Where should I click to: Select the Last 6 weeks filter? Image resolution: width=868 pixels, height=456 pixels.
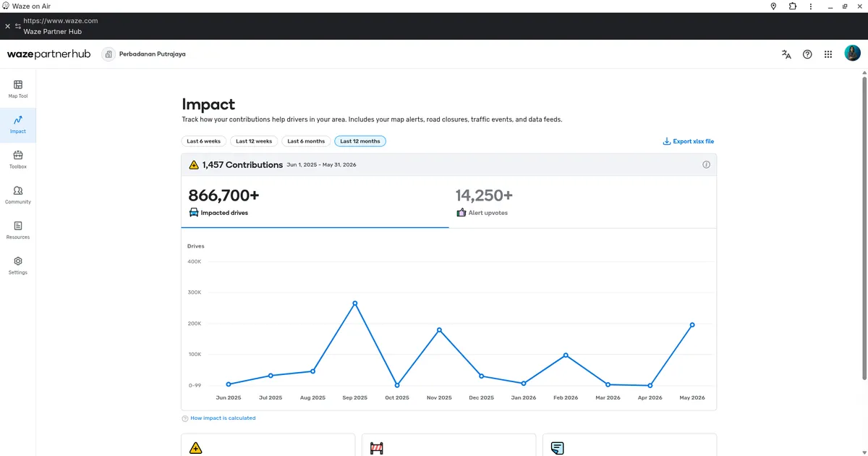tap(203, 141)
